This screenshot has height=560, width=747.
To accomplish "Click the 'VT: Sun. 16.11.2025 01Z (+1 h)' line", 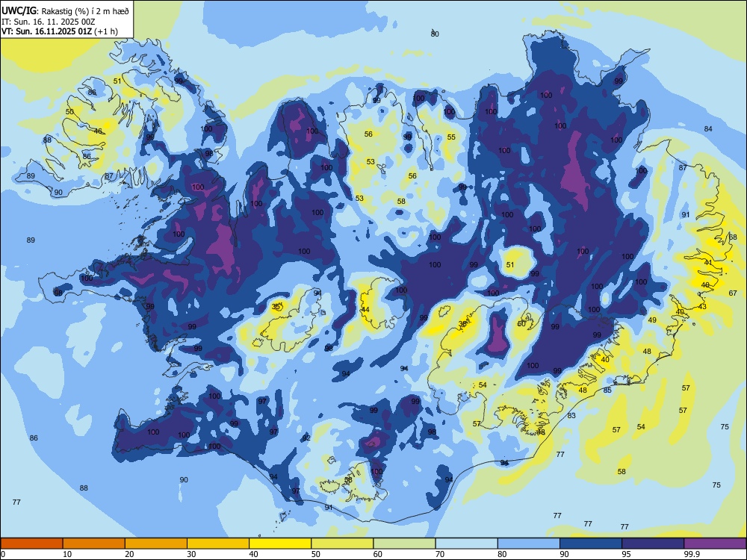I will (60, 31).
